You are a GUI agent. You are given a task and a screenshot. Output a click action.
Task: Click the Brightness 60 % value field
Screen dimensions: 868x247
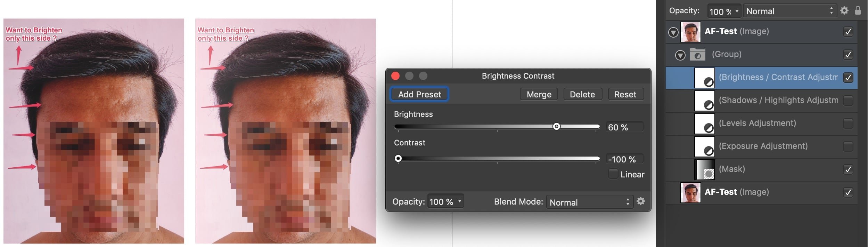(624, 127)
